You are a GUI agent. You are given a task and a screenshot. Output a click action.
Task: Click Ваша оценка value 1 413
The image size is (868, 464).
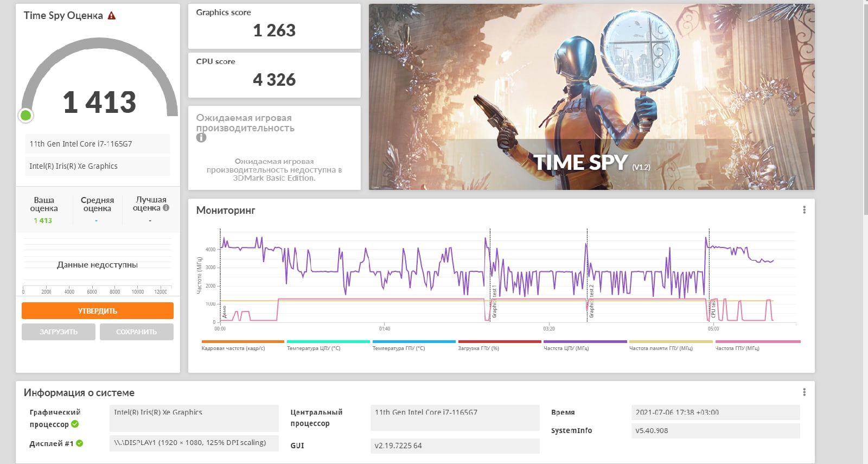(x=43, y=220)
